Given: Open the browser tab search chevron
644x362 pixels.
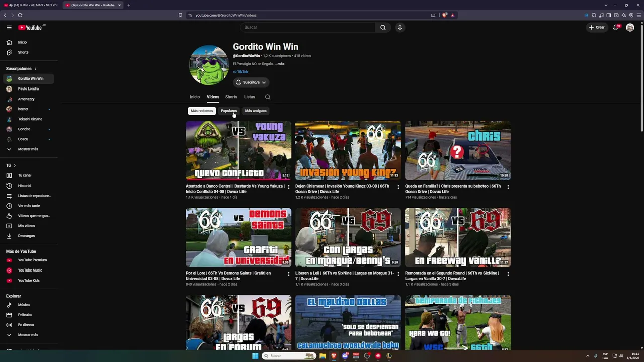Looking at the screenshot, I should 606,5.
